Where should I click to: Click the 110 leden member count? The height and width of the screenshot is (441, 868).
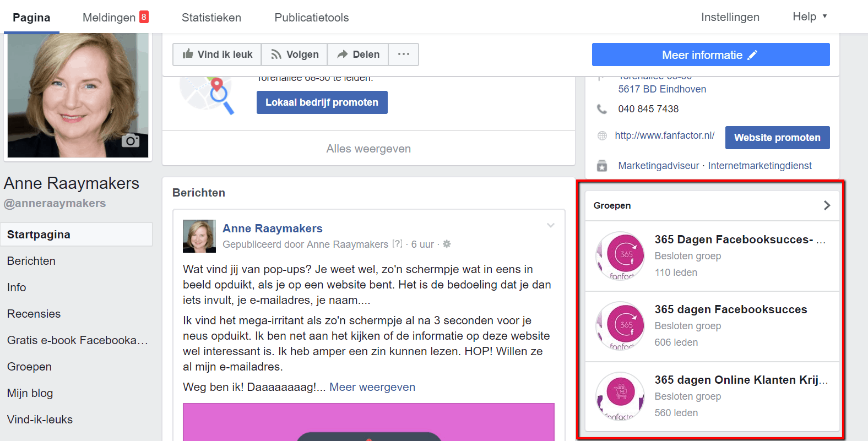point(676,273)
